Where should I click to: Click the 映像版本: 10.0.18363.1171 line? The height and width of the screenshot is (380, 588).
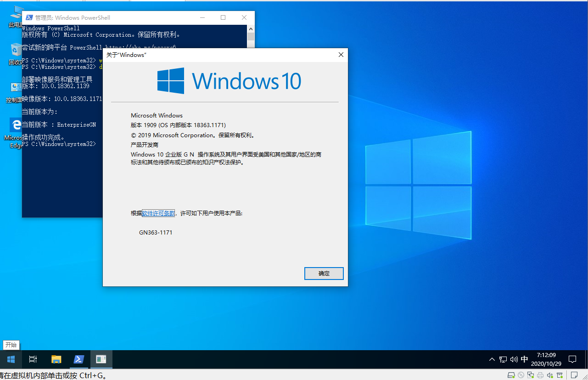62,99
